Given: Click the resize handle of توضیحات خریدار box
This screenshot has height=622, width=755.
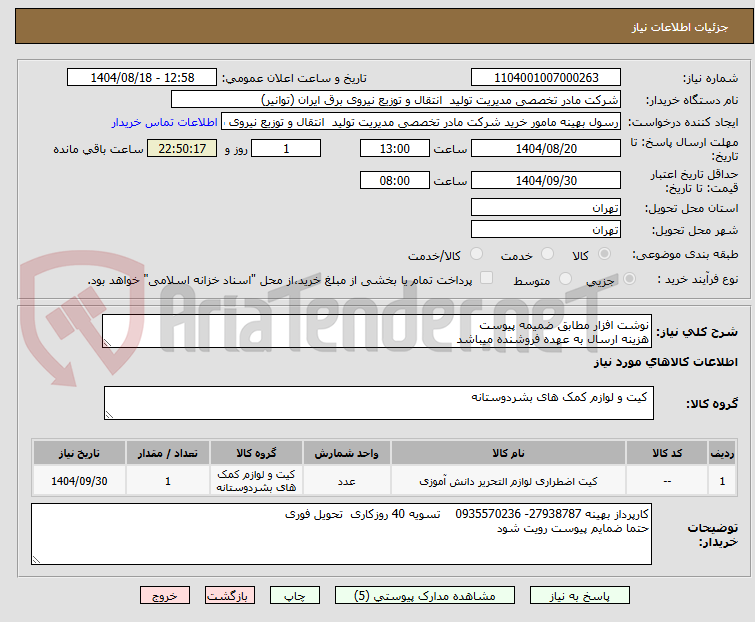Looking at the screenshot, I should pyautogui.click(x=36, y=559).
